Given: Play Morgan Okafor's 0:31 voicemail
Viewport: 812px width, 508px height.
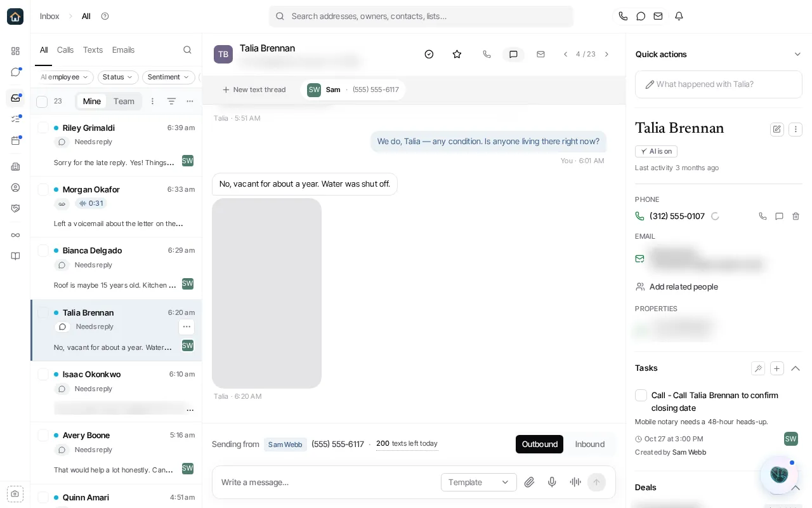Looking at the screenshot, I should pyautogui.click(x=91, y=203).
